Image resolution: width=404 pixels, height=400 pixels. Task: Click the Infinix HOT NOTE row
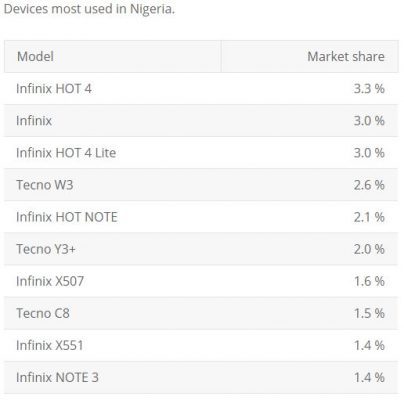(201, 217)
